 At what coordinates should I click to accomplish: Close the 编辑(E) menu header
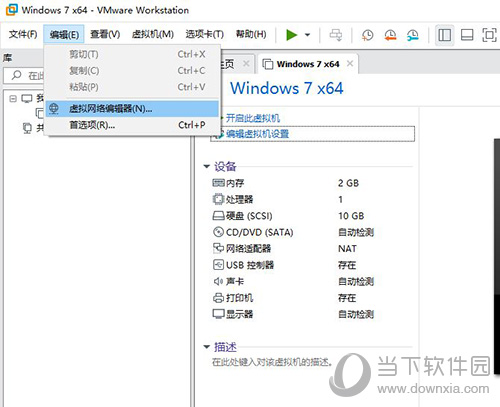[64, 34]
